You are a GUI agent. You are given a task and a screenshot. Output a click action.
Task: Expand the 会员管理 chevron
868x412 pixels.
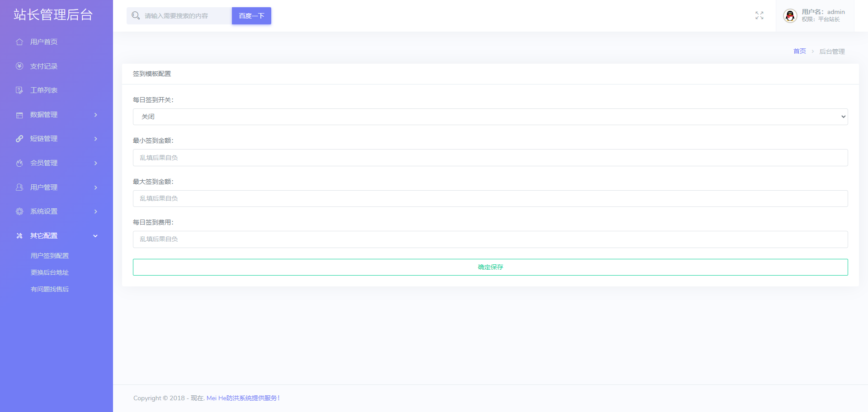95,163
